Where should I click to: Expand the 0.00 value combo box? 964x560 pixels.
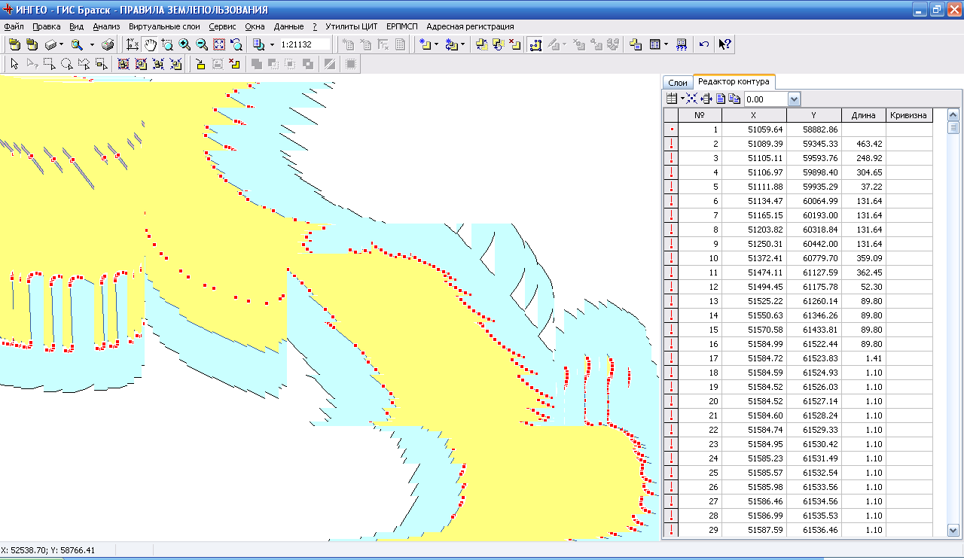click(794, 99)
